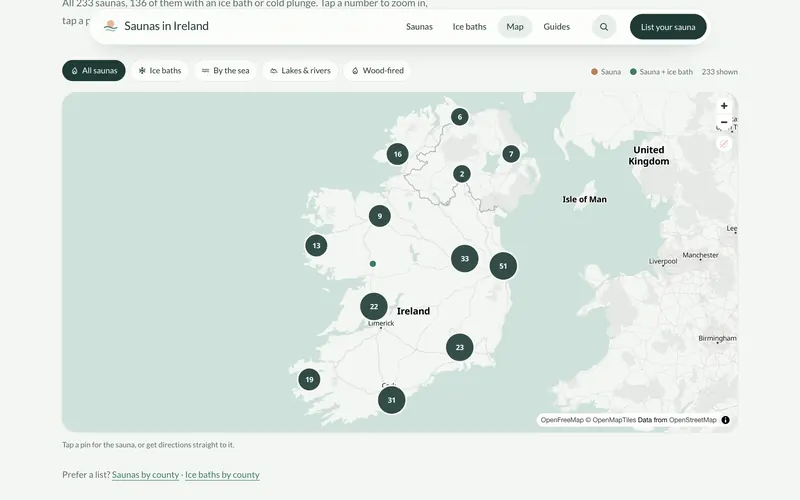Screen dimensions: 800x500
Task: Click the green Sauna + ice bath legend dot
Action: 633,71
